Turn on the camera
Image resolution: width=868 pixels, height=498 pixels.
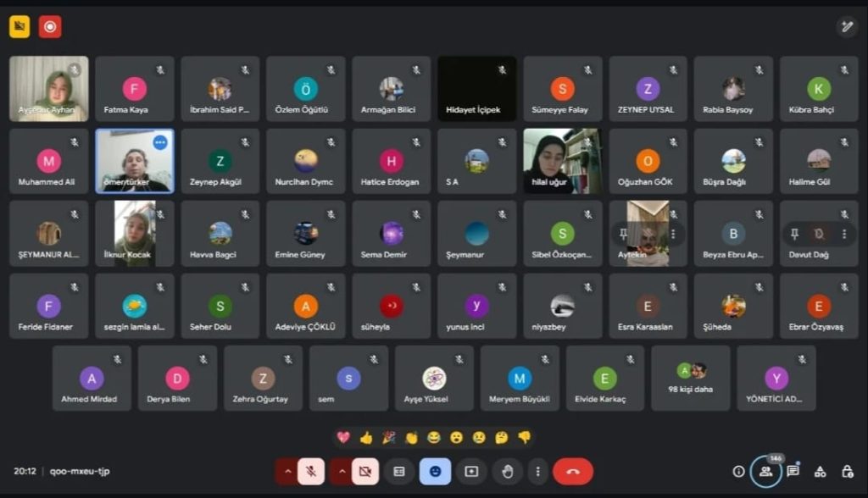(366, 472)
